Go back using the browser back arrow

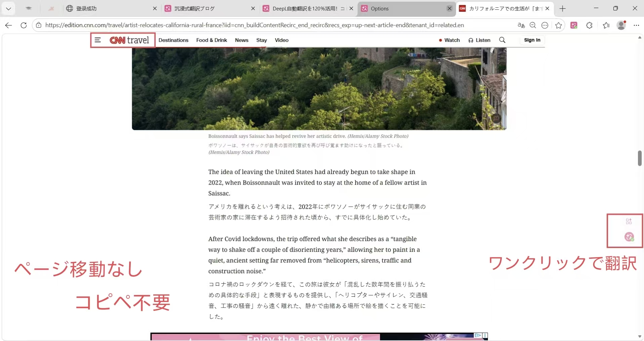9,25
